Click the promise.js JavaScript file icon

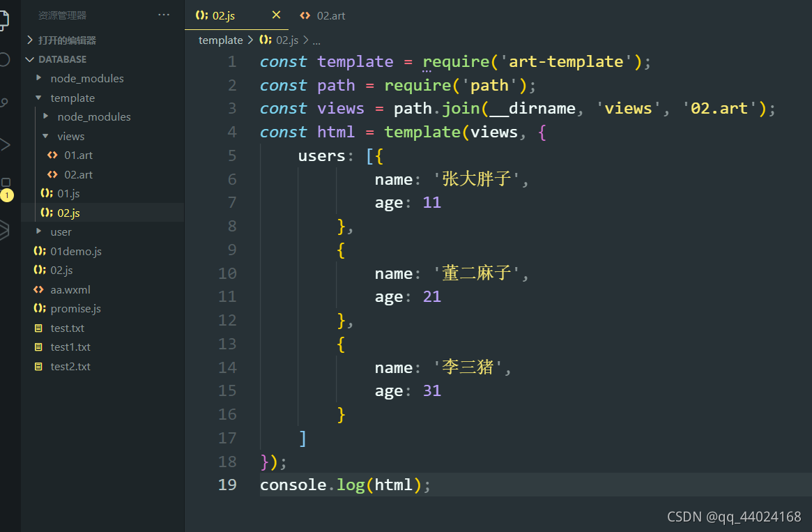39,308
